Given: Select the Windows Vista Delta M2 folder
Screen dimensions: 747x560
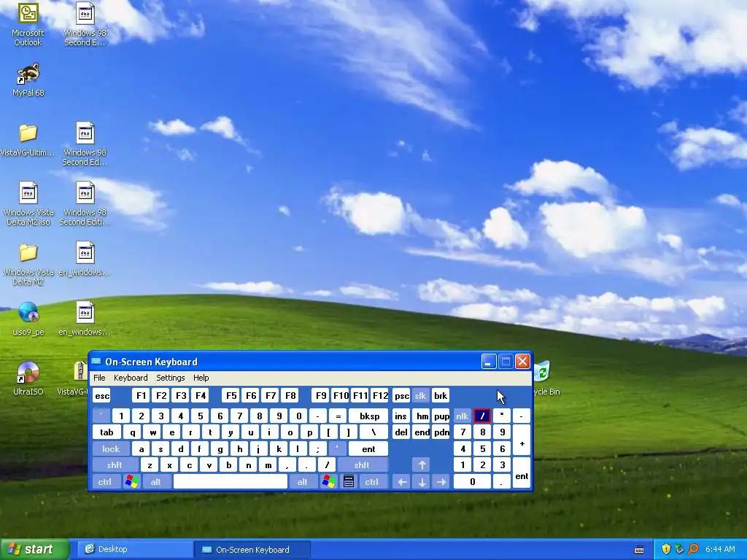Looking at the screenshot, I should pyautogui.click(x=28, y=264).
